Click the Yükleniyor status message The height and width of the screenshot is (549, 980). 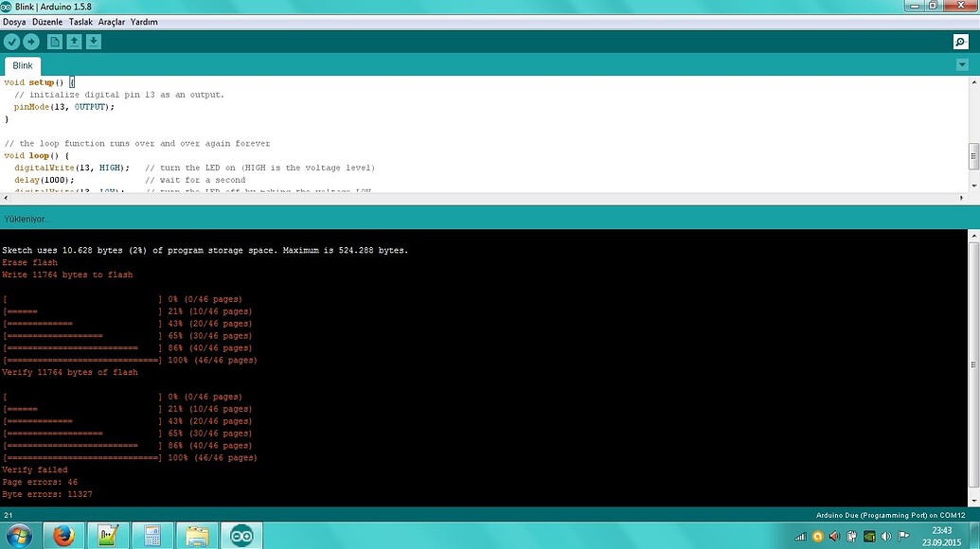point(27,219)
